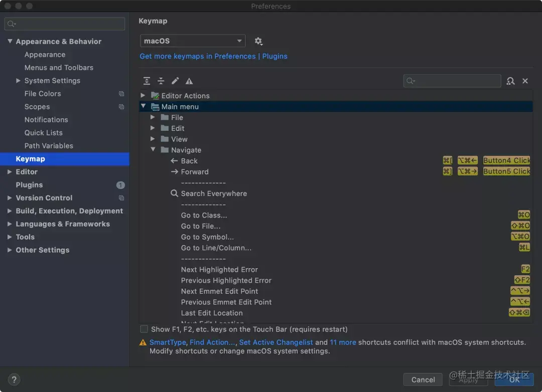Click the Expand All toolbar icon
The image size is (542, 392).
coord(147,81)
